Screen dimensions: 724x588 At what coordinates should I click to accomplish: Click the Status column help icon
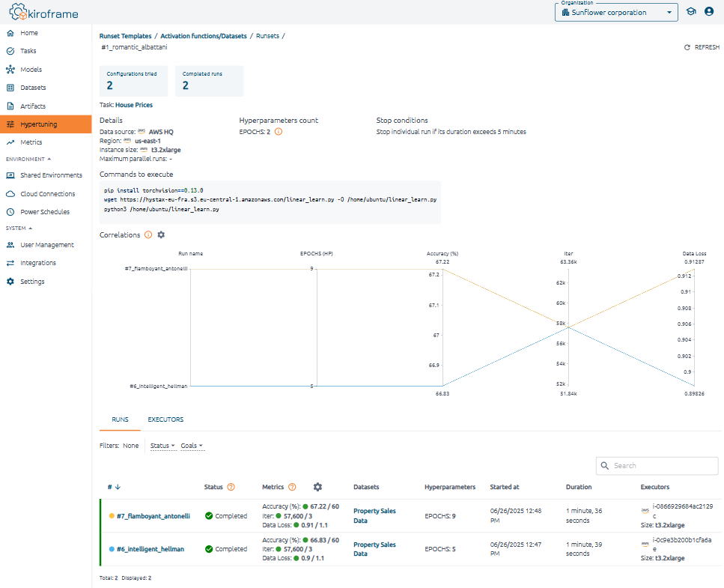[231, 487]
